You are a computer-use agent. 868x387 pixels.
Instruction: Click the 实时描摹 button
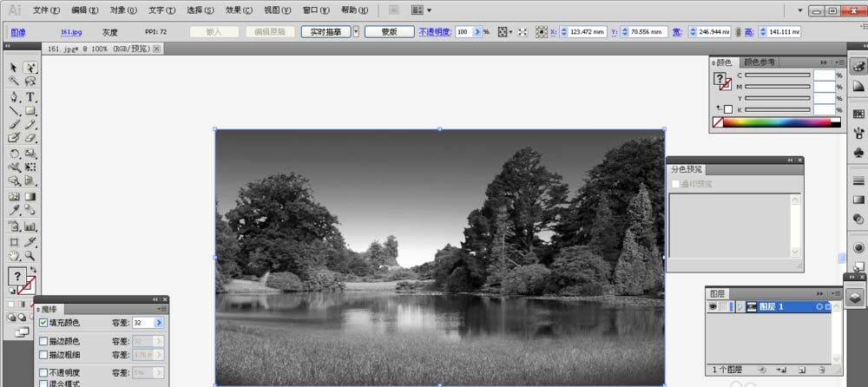pyautogui.click(x=326, y=32)
